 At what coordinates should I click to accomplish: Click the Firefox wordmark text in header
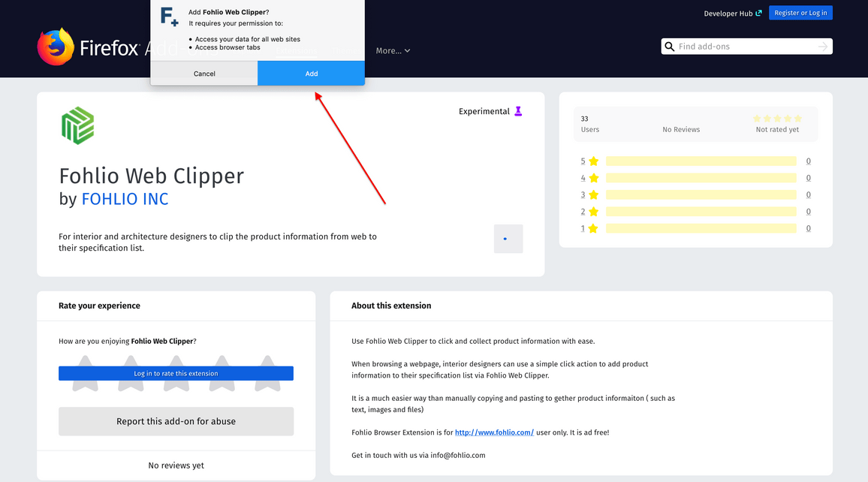[109, 48]
